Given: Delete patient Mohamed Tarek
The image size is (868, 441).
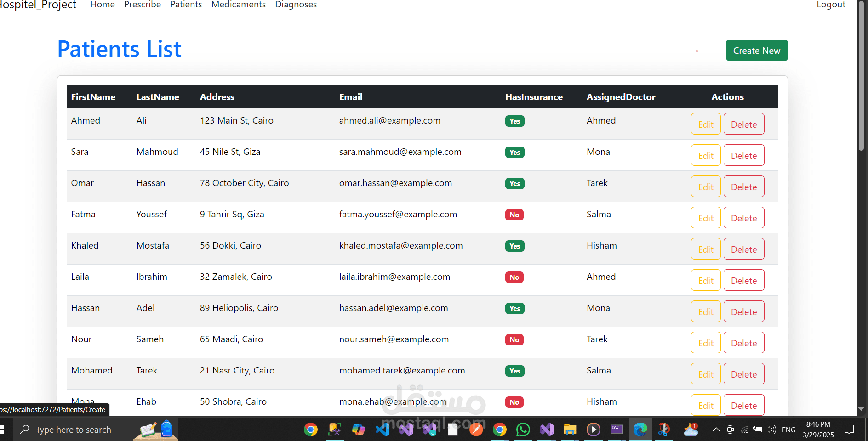Looking at the screenshot, I should tap(744, 374).
